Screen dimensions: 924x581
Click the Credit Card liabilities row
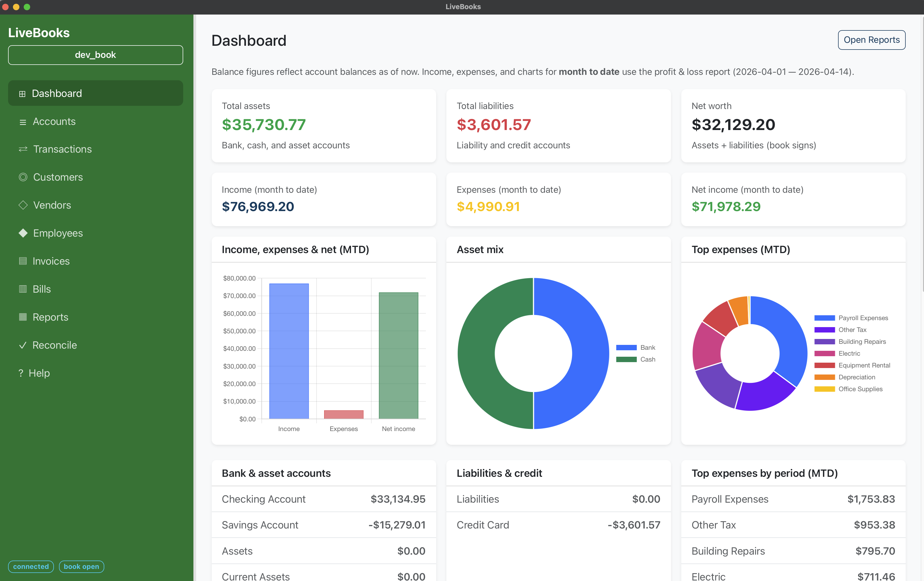click(x=558, y=525)
